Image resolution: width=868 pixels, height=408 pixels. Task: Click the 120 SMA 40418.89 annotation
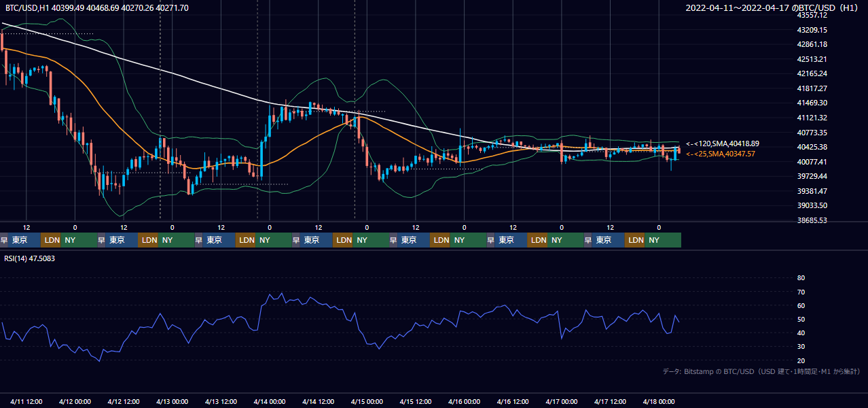click(722, 143)
